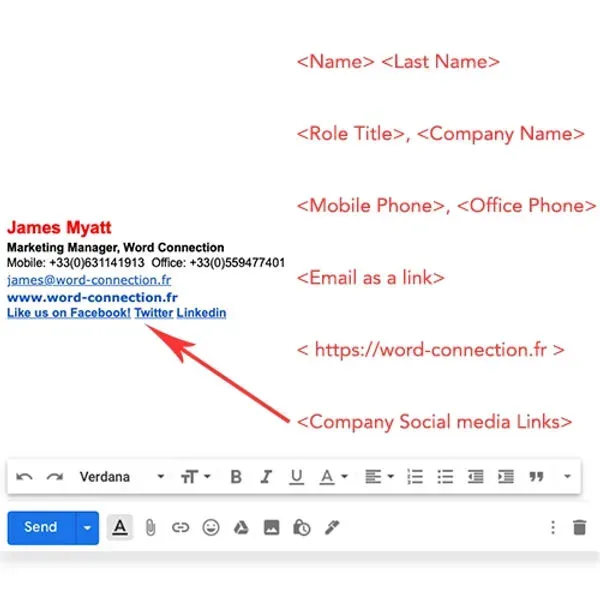Toggle italic formatting
600x600 pixels.
click(x=266, y=477)
